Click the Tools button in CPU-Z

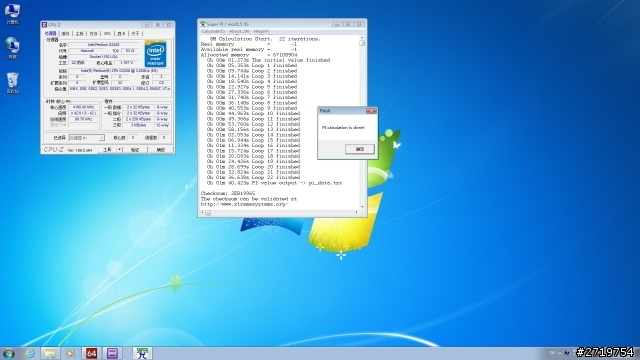click(107, 150)
